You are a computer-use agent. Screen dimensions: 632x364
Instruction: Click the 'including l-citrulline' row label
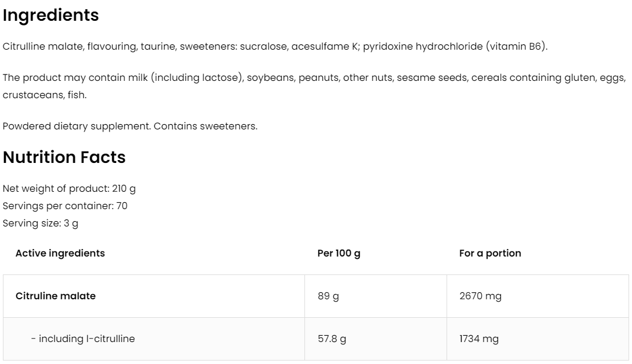pos(83,339)
